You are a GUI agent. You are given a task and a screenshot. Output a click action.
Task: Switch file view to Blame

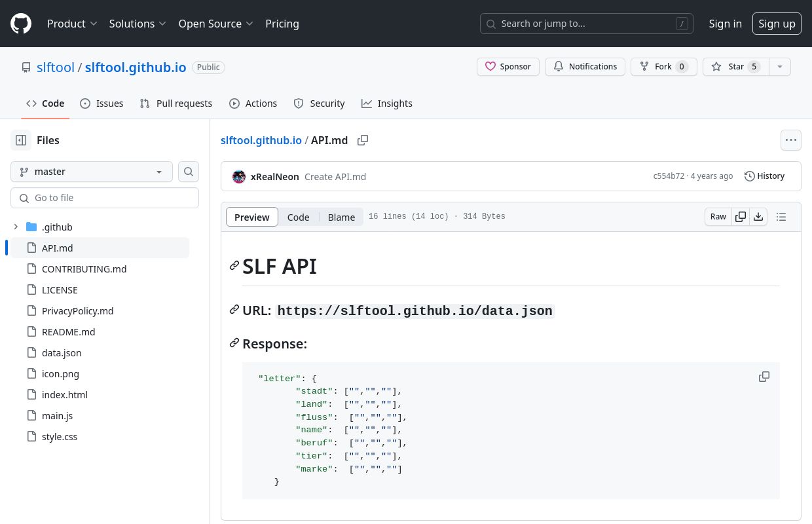point(341,217)
